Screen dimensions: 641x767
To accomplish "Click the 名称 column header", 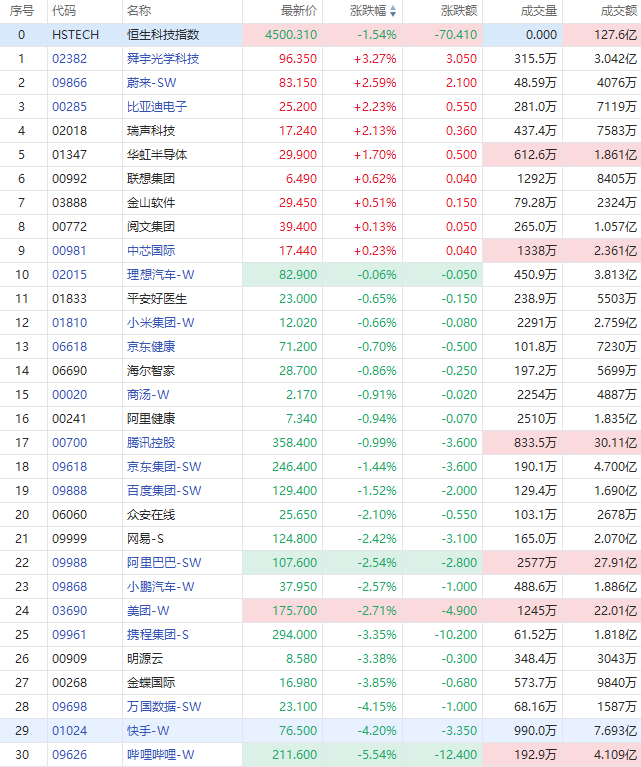I will coord(139,11).
